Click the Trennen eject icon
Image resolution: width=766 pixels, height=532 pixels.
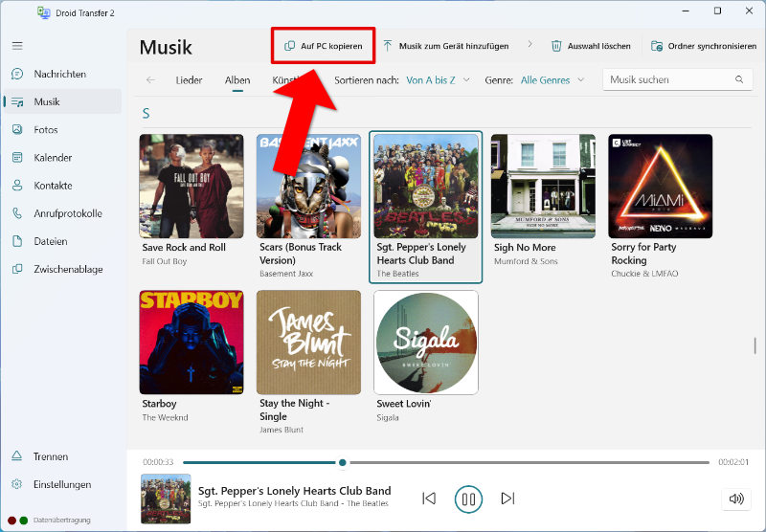click(16, 455)
